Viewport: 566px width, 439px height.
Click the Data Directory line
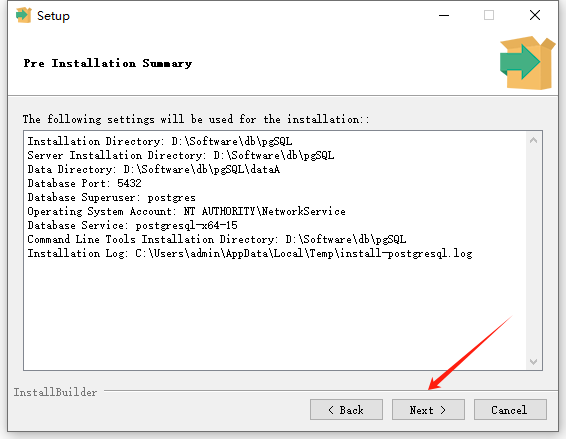tap(154, 169)
